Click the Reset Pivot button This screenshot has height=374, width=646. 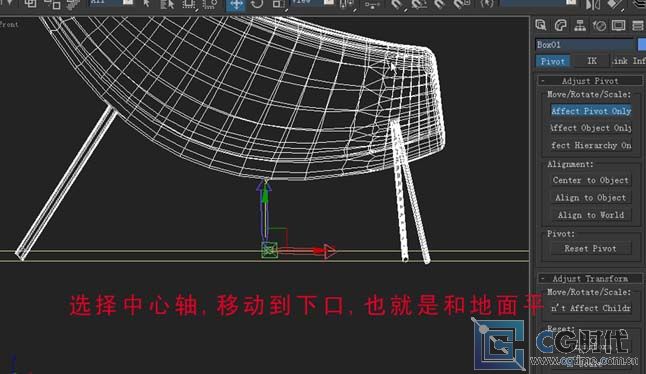click(591, 248)
